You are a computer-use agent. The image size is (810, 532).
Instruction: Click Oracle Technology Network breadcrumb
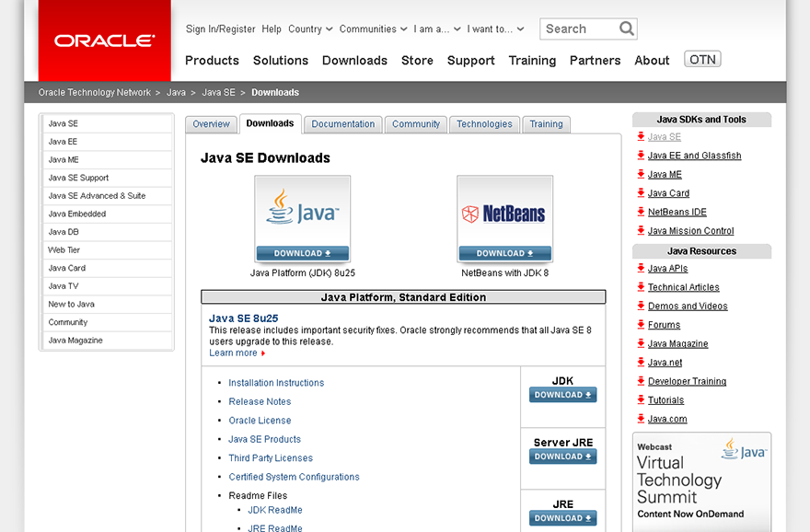(x=95, y=92)
